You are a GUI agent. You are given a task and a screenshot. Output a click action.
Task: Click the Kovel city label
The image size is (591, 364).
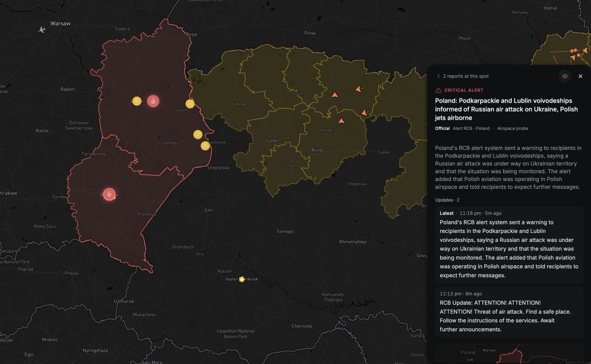(242, 104)
